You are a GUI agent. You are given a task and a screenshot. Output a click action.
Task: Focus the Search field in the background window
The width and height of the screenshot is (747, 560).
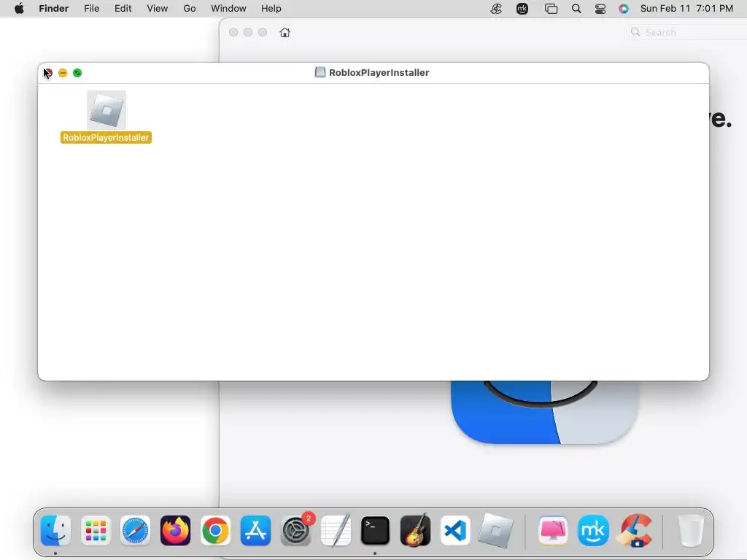(x=686, y=32)
